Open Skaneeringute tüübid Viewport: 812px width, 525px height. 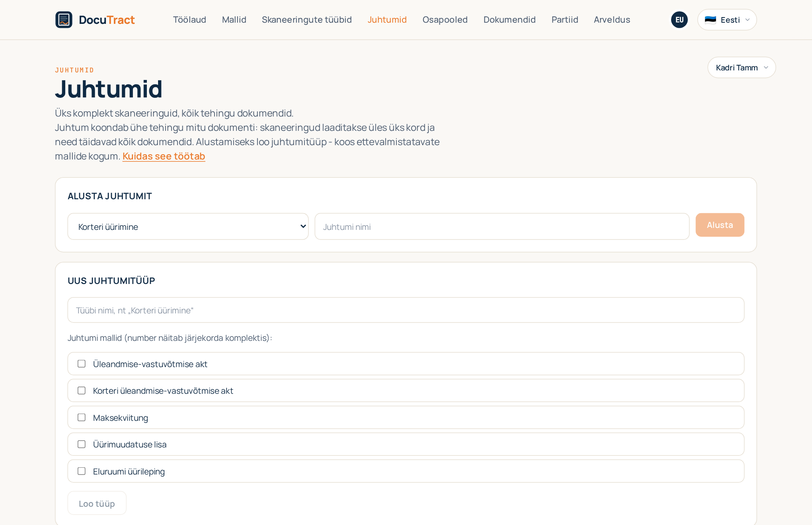tap(306, 20)
